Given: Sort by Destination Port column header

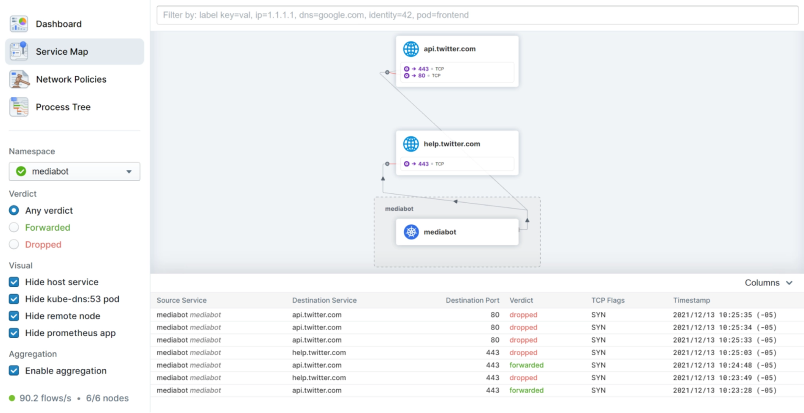Looking at the screenshot, I should click(x=472, y=300).
